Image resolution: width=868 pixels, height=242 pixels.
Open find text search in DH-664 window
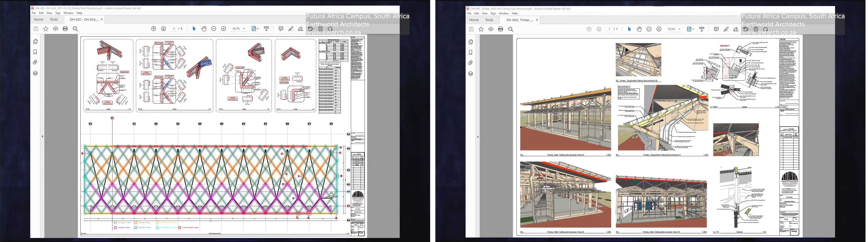(x=511, y=29)
